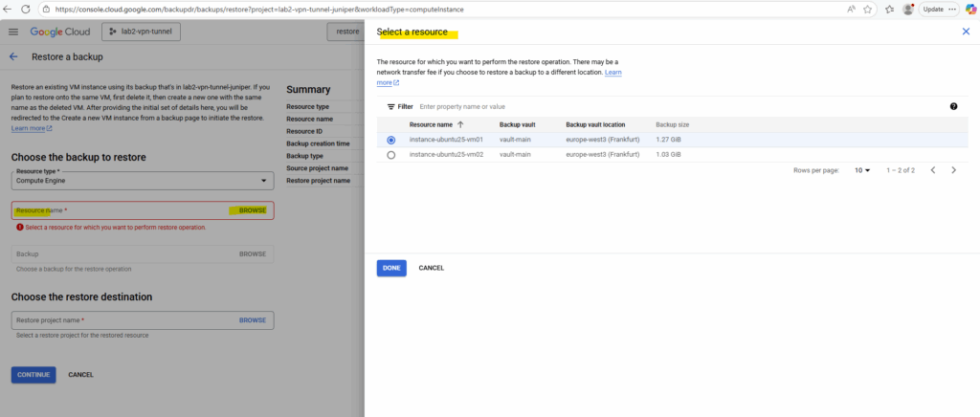
Task: Click the Backup vault column header
Action: tap(517, 125)
